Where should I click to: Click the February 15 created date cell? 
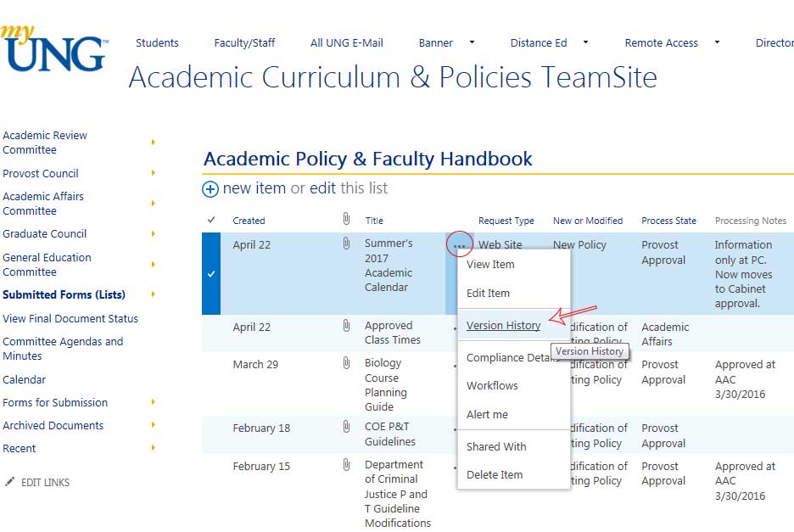(261, 466)
